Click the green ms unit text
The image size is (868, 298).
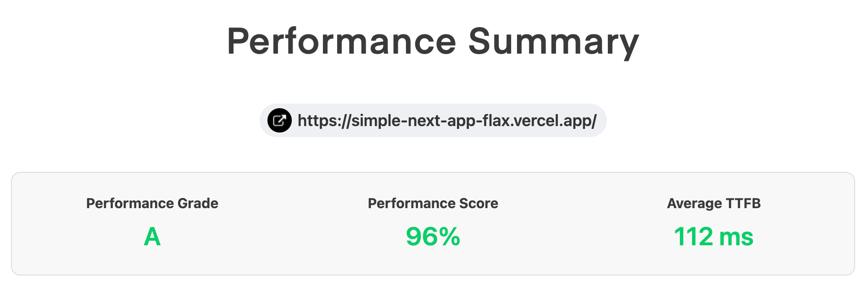click(x=736, y=237)
